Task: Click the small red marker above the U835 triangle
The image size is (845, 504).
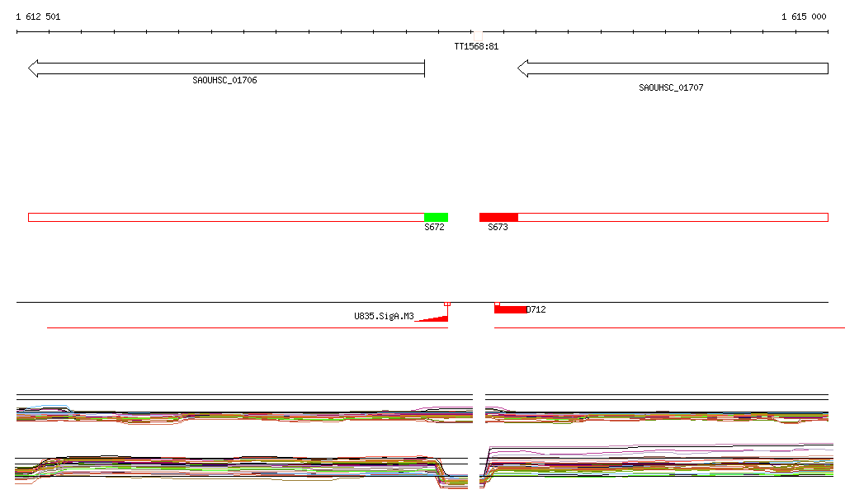Action: click(x=447, y=304)
